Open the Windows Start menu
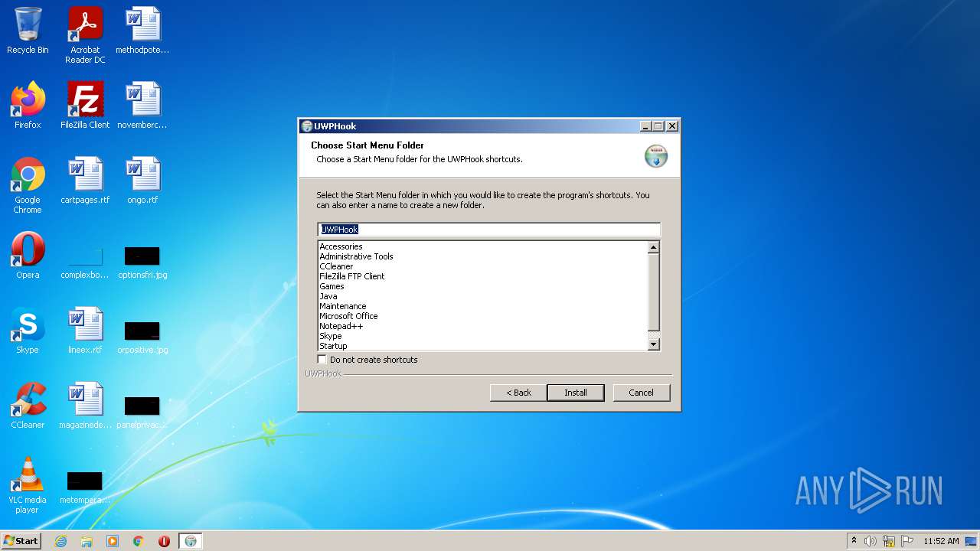 click(21, 541)
